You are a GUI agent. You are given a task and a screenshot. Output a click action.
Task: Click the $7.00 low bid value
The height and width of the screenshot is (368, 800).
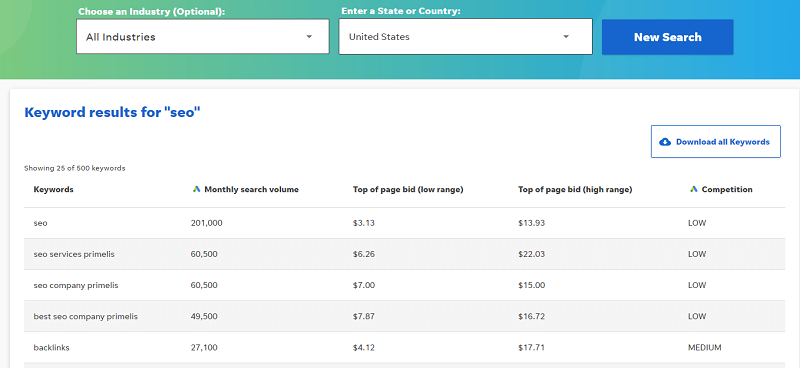coord(364,285)
